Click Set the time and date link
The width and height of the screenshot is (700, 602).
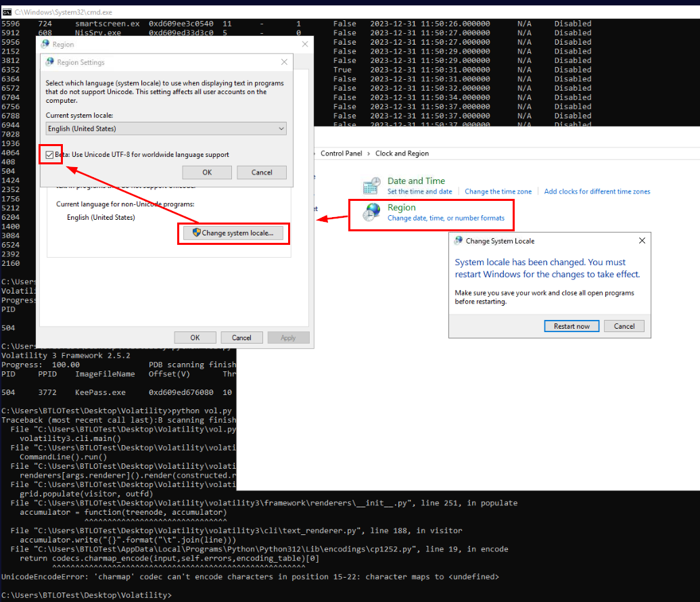coord(419,191)
